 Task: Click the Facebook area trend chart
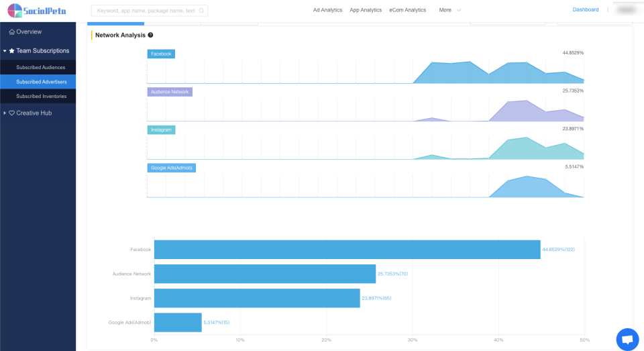(366, 72)
